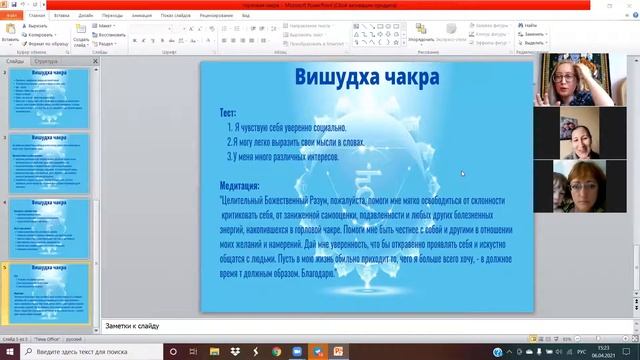Click zoom out minus button in status bar
The image size is (640, 360).
pos(577,339)
